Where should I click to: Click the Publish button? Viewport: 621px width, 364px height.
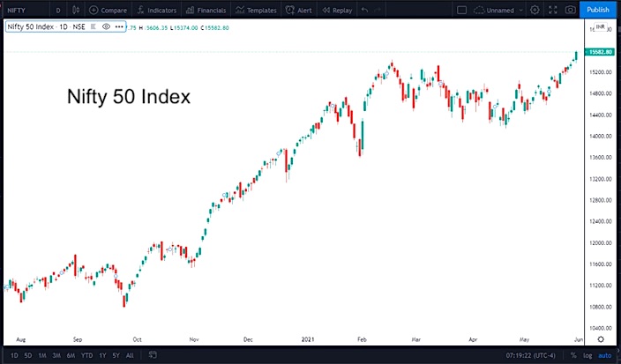pyautogui.click(x=598, y=10)
